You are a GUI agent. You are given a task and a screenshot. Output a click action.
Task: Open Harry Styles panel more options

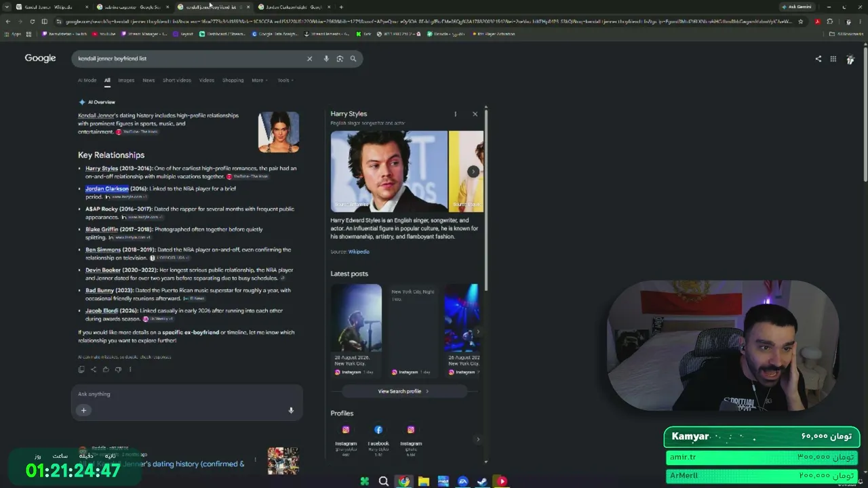[x=455, y=114]
